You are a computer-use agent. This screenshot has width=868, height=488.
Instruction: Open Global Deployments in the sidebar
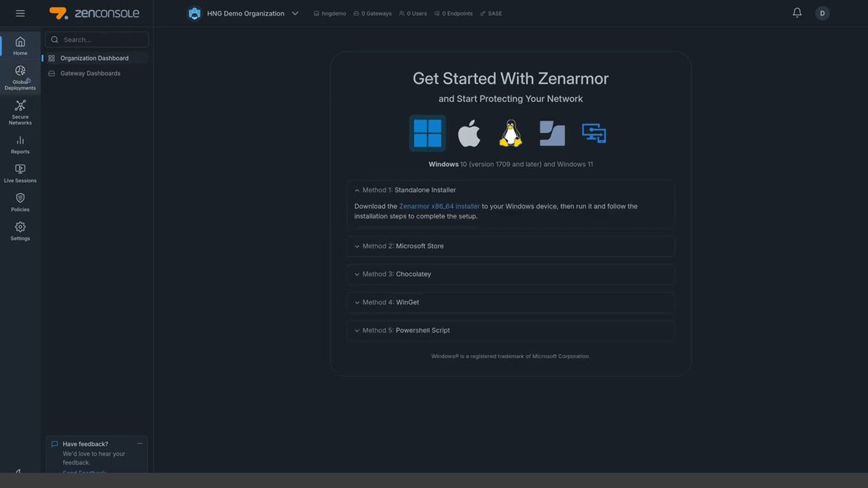point(20,78)
